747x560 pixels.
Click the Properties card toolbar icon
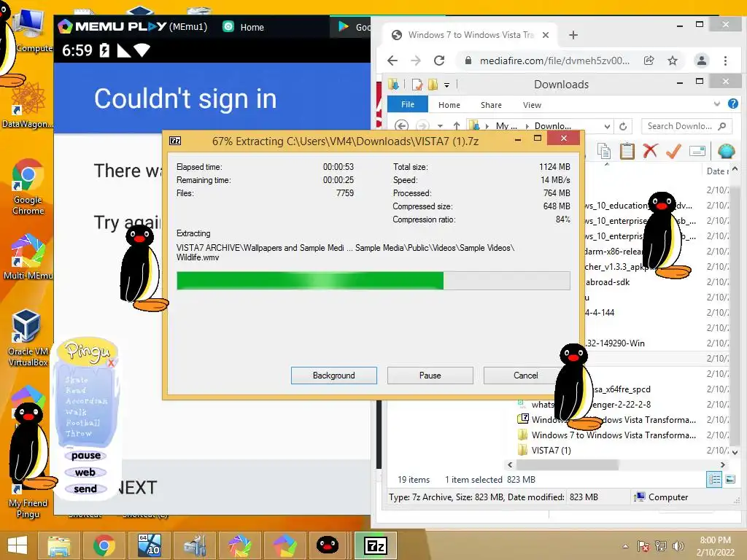click(x=697, y=151)
